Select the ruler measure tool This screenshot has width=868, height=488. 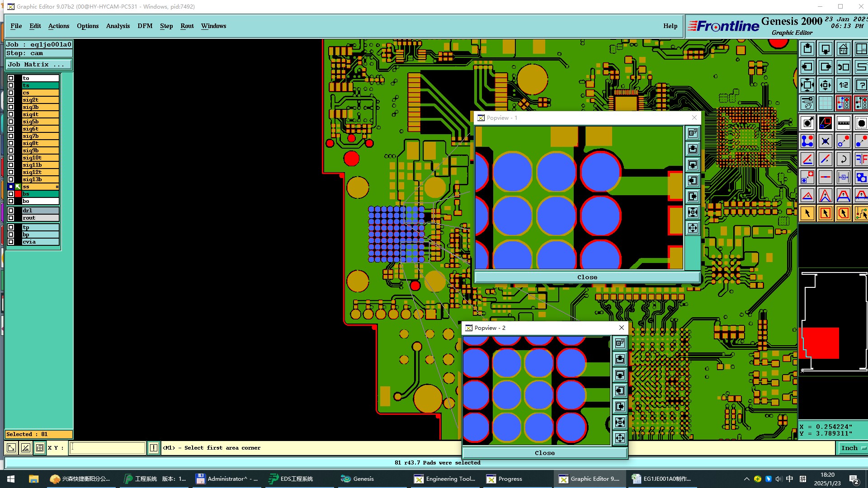pyautogui.click(x=843, y=123)
